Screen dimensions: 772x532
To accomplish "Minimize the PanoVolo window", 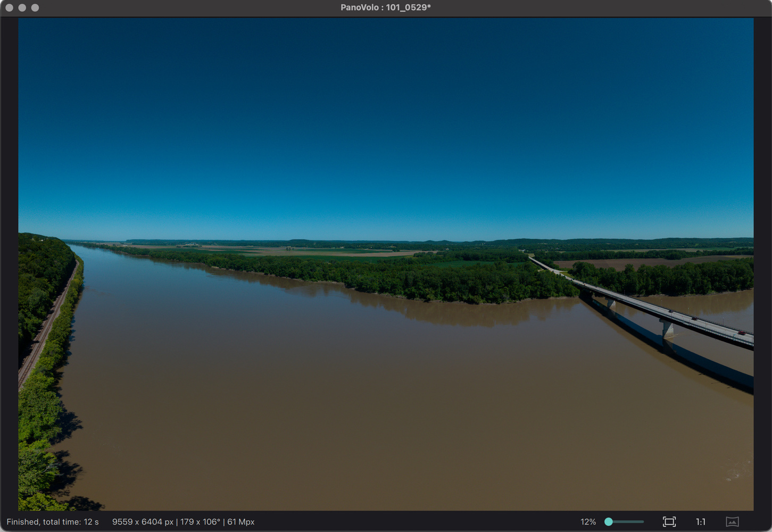I will tap(22, 7).
